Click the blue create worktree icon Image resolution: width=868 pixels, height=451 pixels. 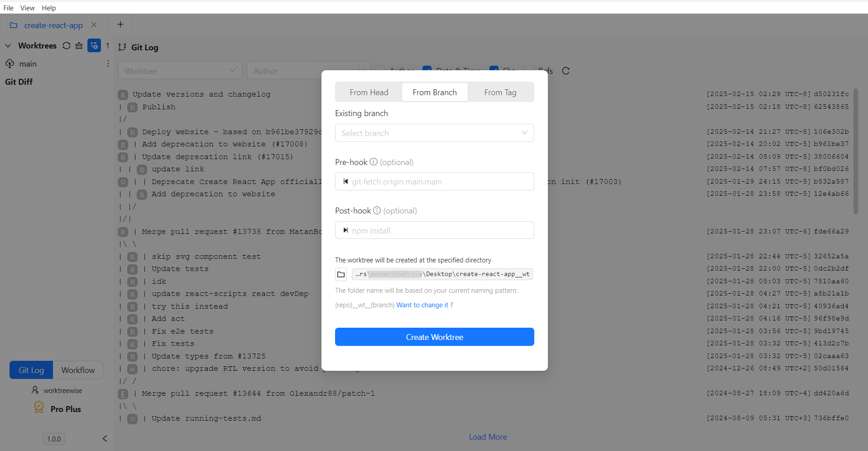point(94,46)
